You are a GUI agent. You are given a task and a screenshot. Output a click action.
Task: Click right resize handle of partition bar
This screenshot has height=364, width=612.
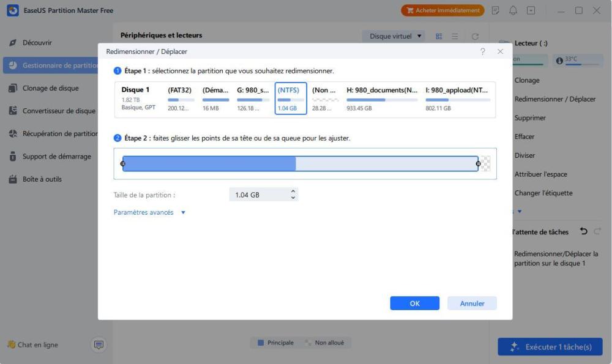pyautogui.click(x=478, y=163)
